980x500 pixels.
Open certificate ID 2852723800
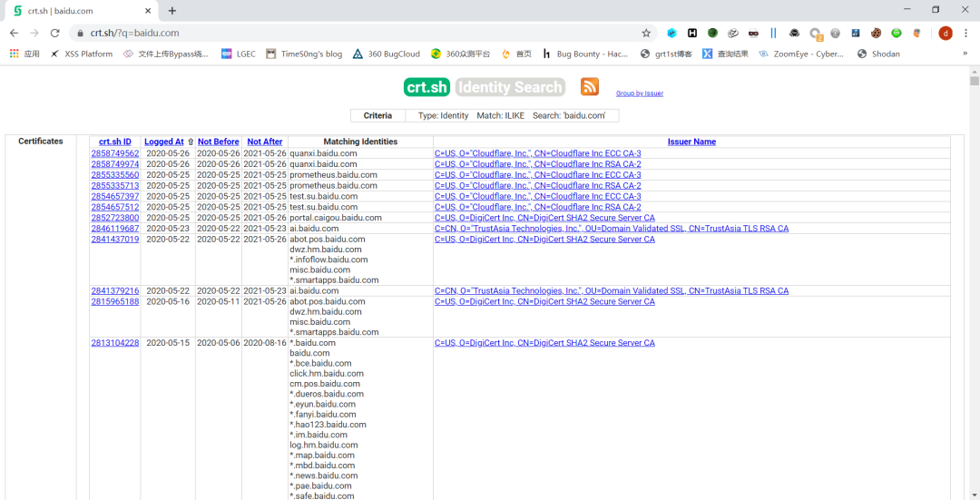[x=115, y=218]
